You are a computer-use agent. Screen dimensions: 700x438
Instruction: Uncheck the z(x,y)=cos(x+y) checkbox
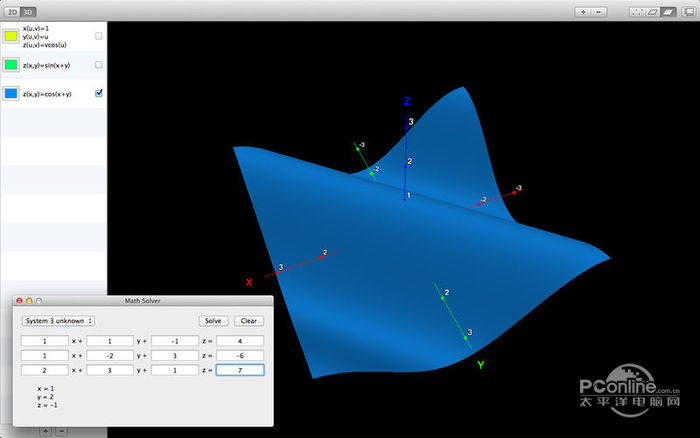click(x=99, y=93)
